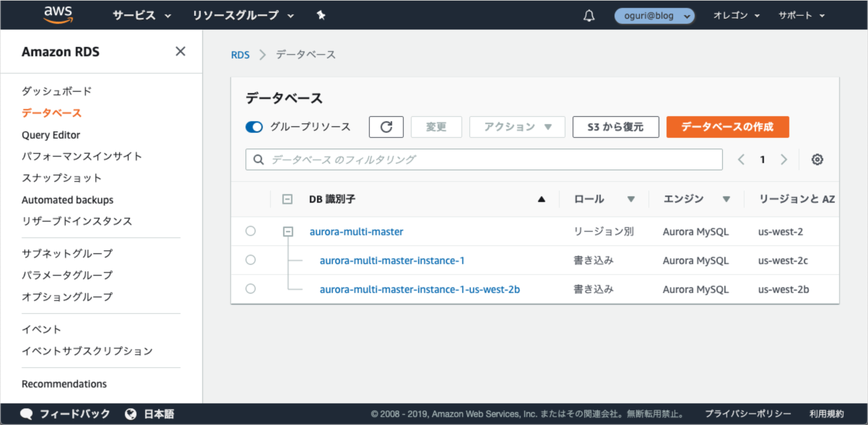Select the aurora-multi-master radio button
Viewport: 868px width, 425px height.
(251, 232)
